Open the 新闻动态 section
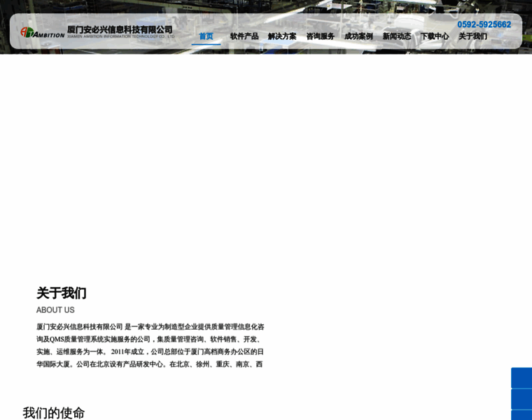This screenshot has width=532, height=420. click(x=397, y=36)
